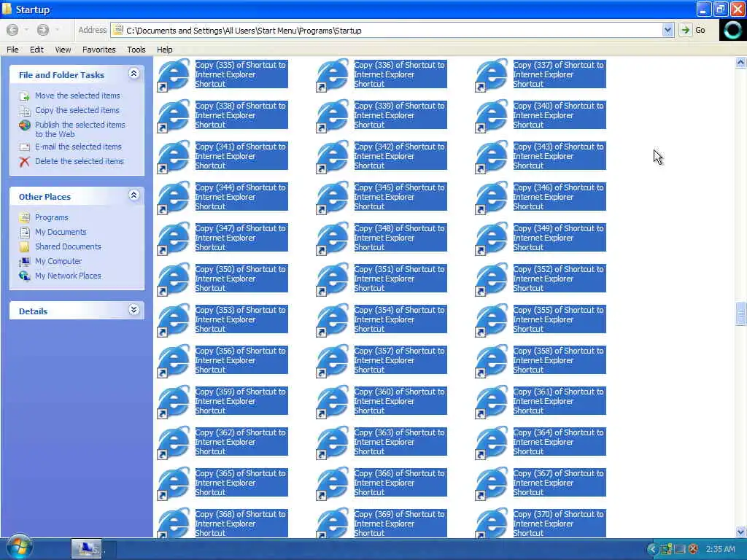This screenshot has width=747, height=560.
Task: Select Copy (343) Internet Explorer shortcut icon
Action: coord(492,157)
